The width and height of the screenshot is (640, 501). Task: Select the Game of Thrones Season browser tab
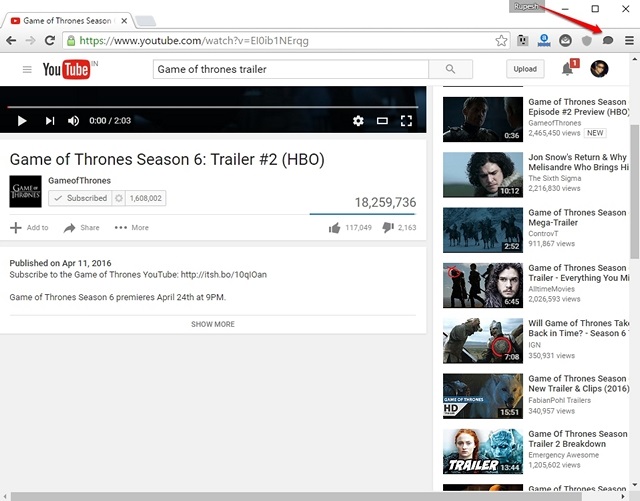coord(67,20)
